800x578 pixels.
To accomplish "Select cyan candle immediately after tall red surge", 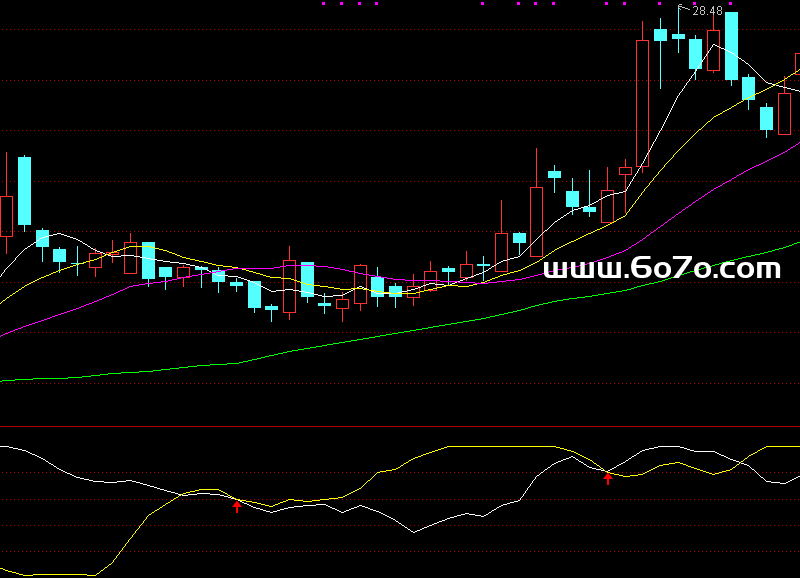I will tap(660, 35).
